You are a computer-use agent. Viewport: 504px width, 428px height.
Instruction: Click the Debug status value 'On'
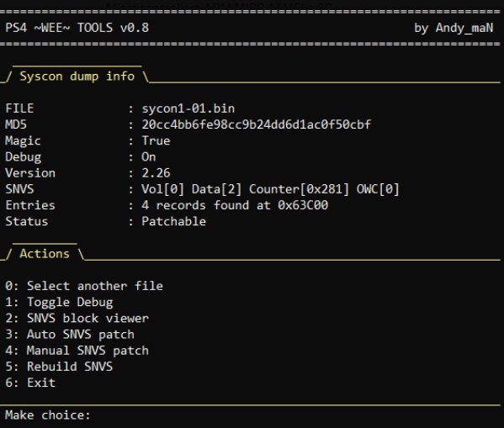tap(148, 156)
